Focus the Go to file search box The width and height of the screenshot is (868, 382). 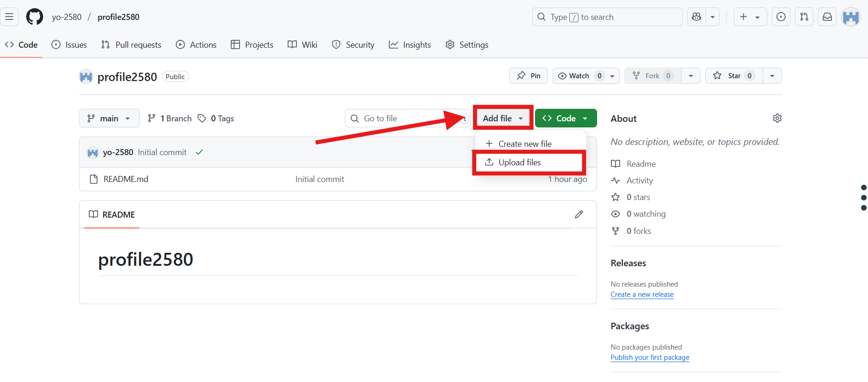tap(407, 119)
